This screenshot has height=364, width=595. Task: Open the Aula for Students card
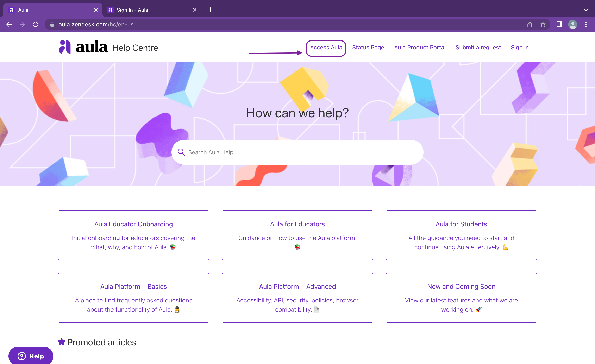point(461,235)
